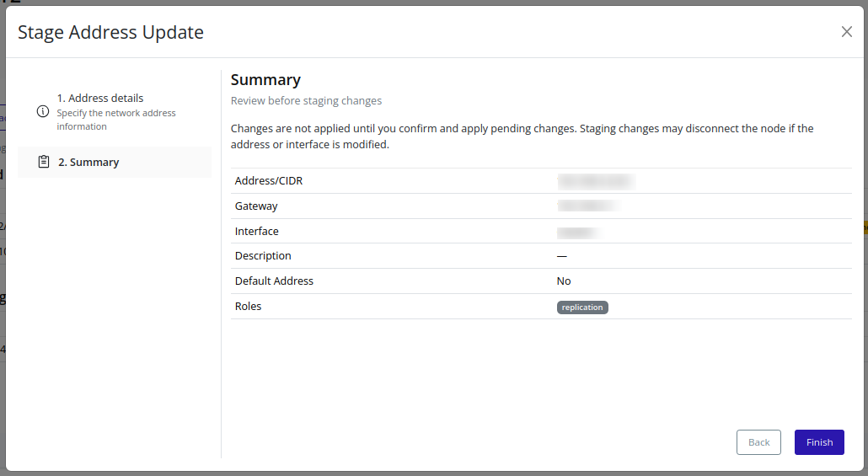Click the Default Address value No
Screen dimensions: 868x476
click(564, 281)
